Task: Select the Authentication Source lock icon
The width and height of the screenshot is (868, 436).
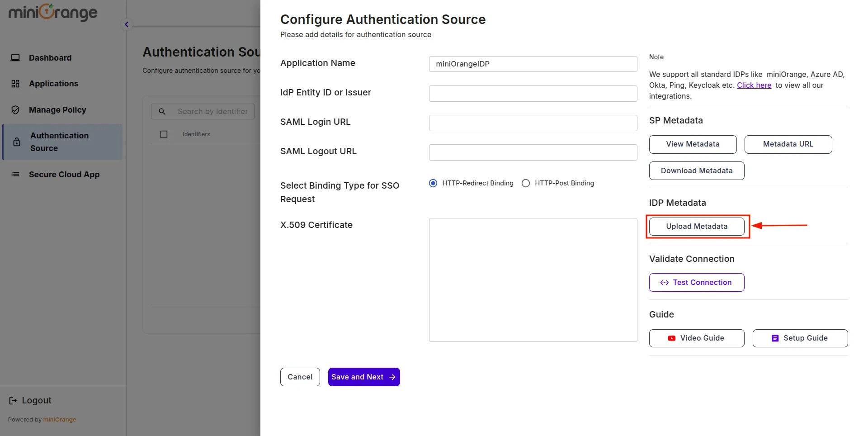Action: [17, 142]
